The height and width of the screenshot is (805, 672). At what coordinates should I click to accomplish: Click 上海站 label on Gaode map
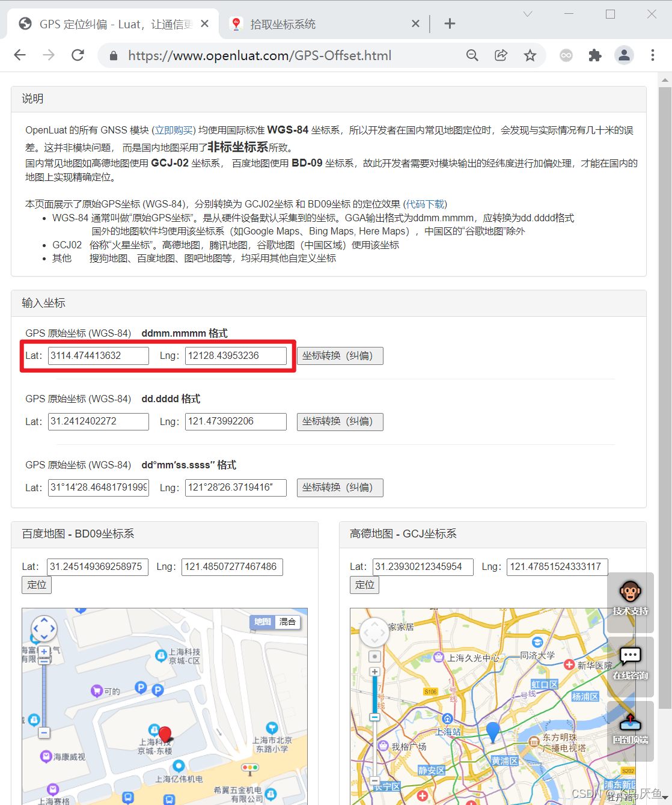[448, 732]
